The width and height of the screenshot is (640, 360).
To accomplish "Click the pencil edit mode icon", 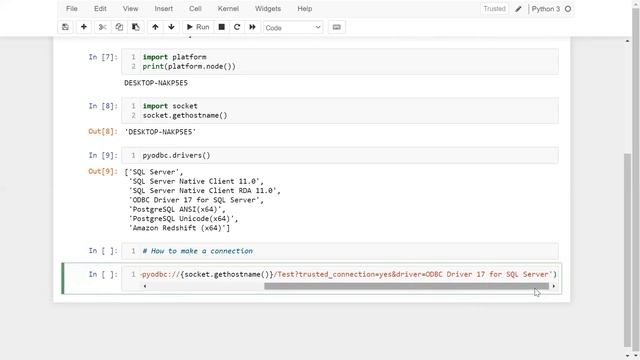I will tap(518, 9).
